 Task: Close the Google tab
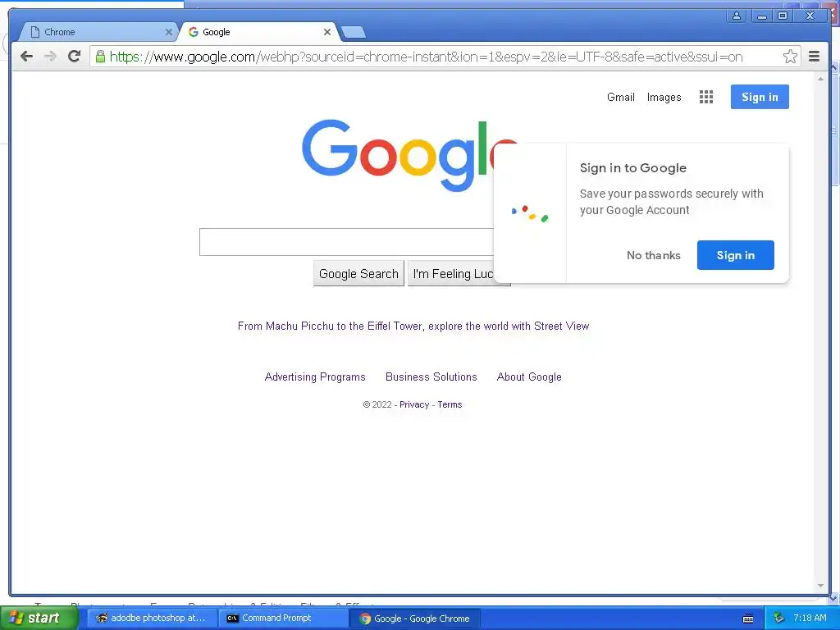327,32
